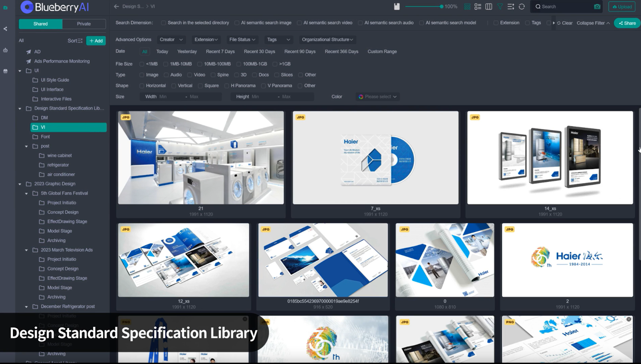Click the Width Min input field
This screenshot has width=641, height=364.
(170, 97)
